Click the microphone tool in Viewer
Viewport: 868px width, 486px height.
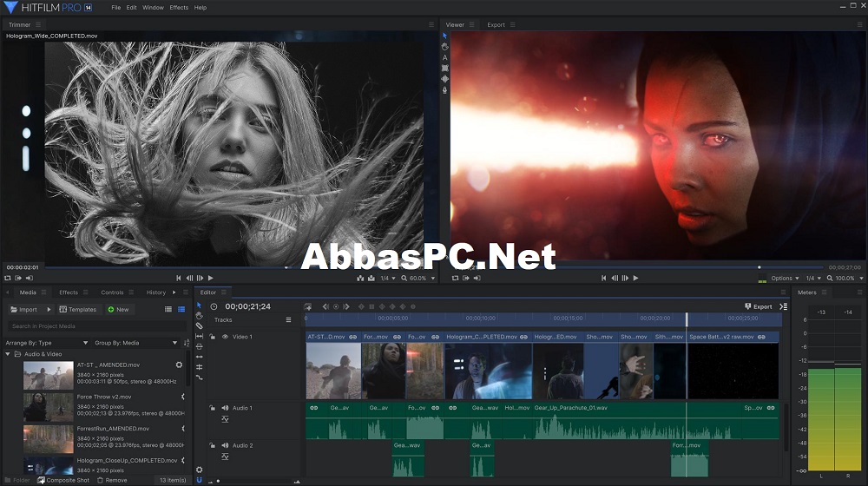point(444,89)
